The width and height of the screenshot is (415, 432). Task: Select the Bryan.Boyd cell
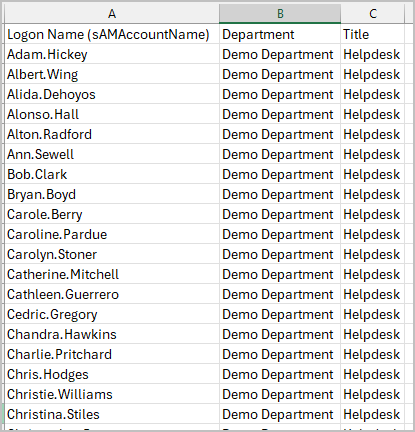(112, 194)
